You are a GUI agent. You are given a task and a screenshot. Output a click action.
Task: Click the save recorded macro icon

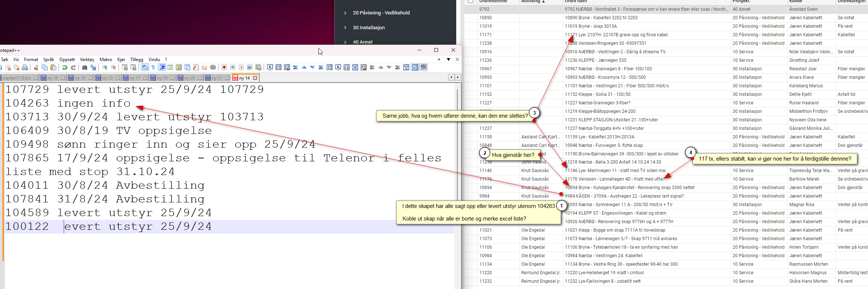point(258,67)
